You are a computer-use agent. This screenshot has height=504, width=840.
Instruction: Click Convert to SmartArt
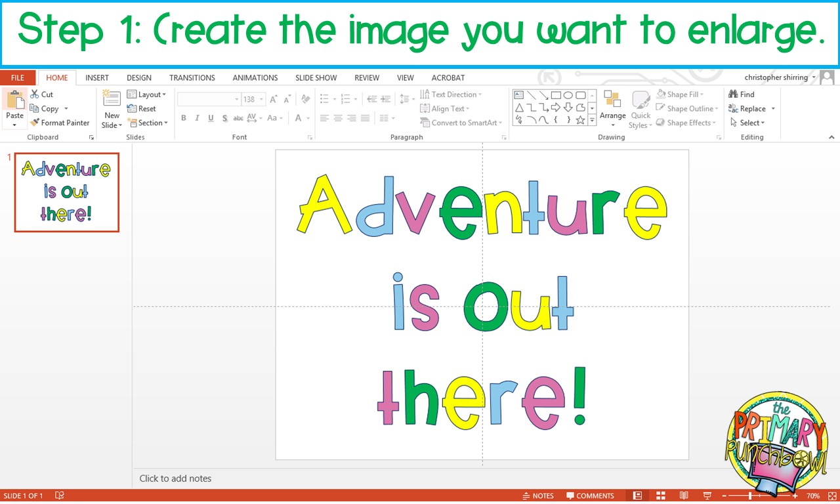pos(461,123)
